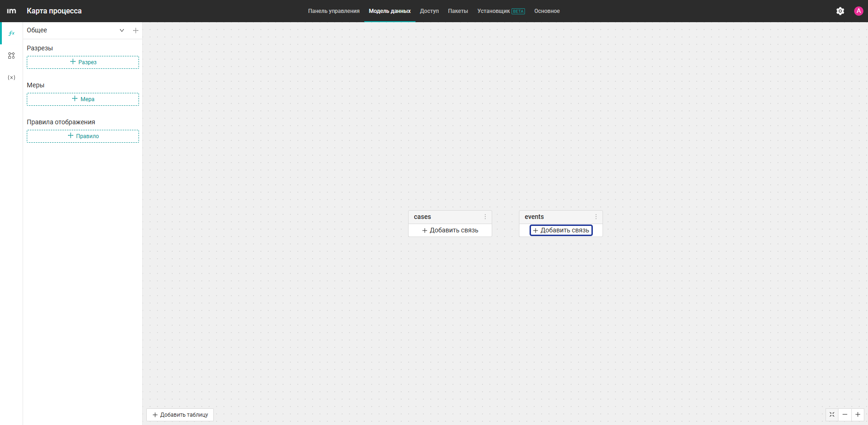Open the (x) variables sidebar panel

click(x=12, y=78)
